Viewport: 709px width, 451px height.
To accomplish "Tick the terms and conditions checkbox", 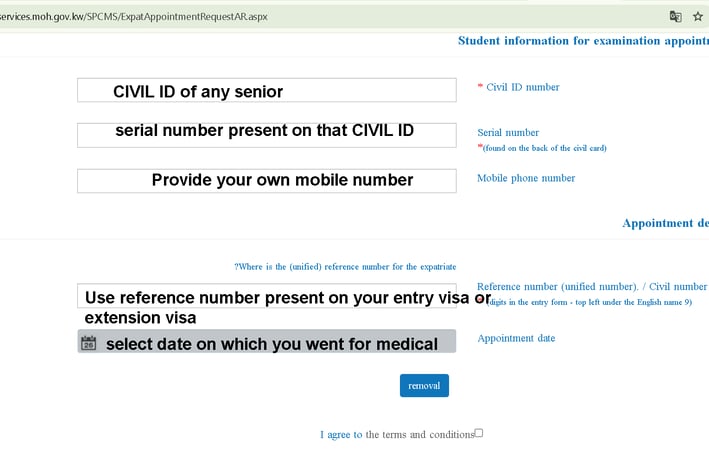I will click(x=479, y=433).
